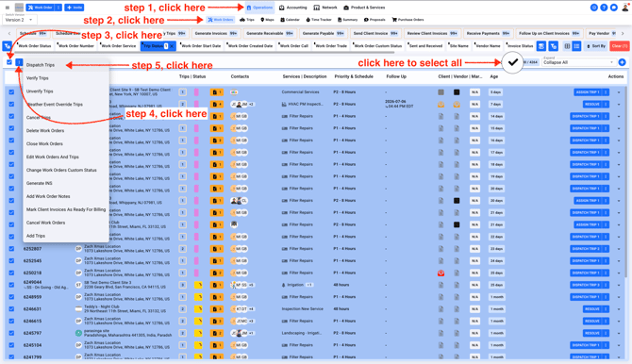The height and width of the screenshot is (364, 632).
Task: Click the HVAC PM Inspection service icon
Action: pyautogui.click(x=284, y=104)
